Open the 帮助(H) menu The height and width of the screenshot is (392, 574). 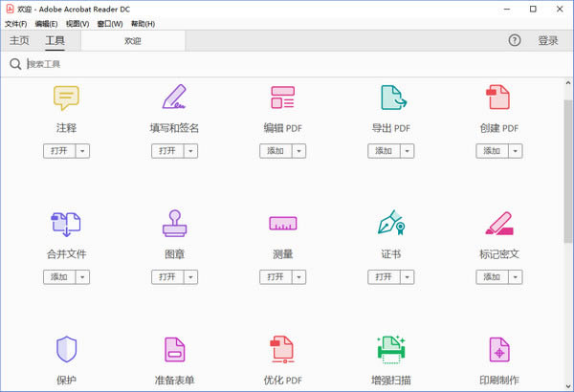(143, 24)
